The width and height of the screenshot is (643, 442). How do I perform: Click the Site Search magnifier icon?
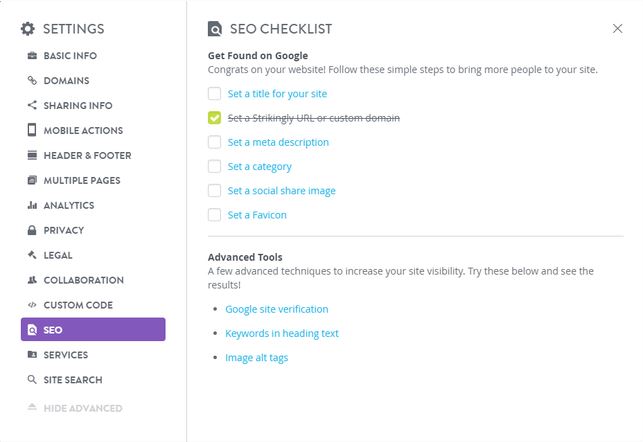32,381
